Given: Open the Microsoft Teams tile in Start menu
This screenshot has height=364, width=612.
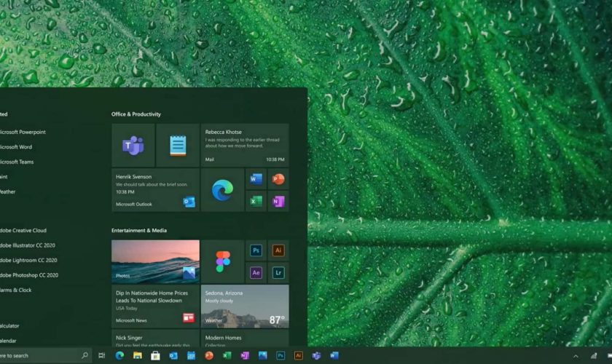Looking at the screenshot, I should pyautogui.click(x=133, y=145).
